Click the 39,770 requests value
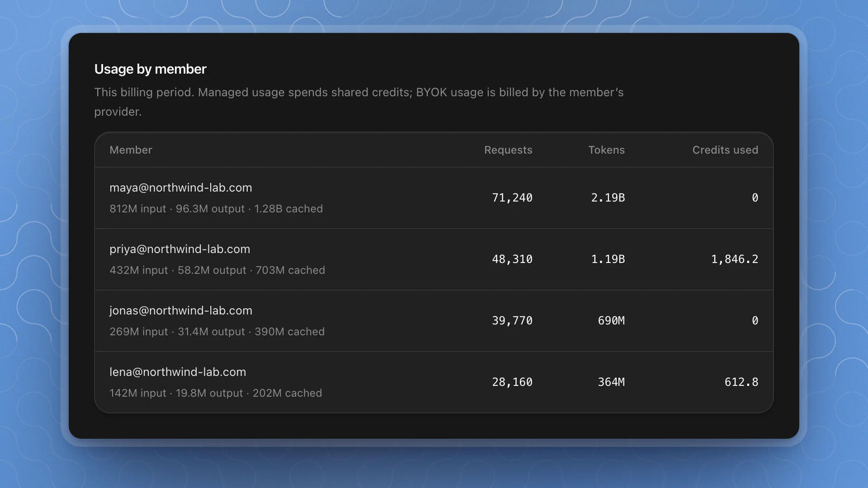The height and width of the screenshot is (488, 868). pos(512,321)
